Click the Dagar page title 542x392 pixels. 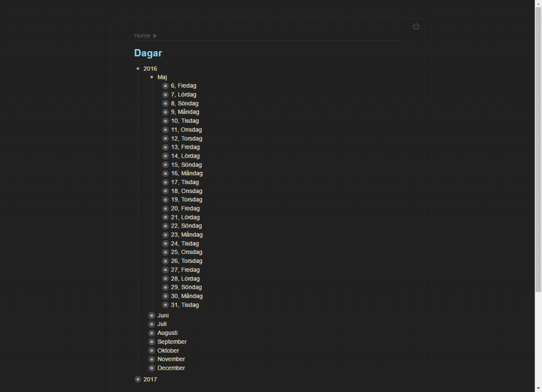click(148, 53)
